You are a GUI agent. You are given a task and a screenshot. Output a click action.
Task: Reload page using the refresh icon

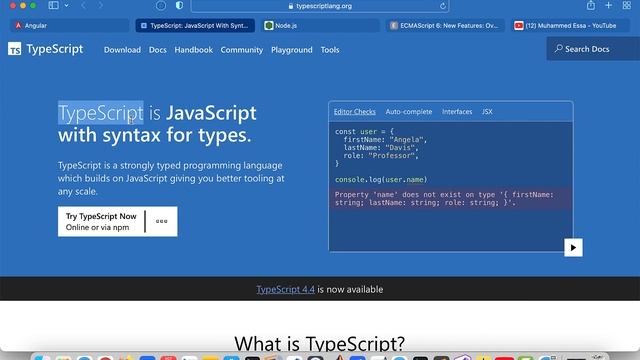[442, 6]
